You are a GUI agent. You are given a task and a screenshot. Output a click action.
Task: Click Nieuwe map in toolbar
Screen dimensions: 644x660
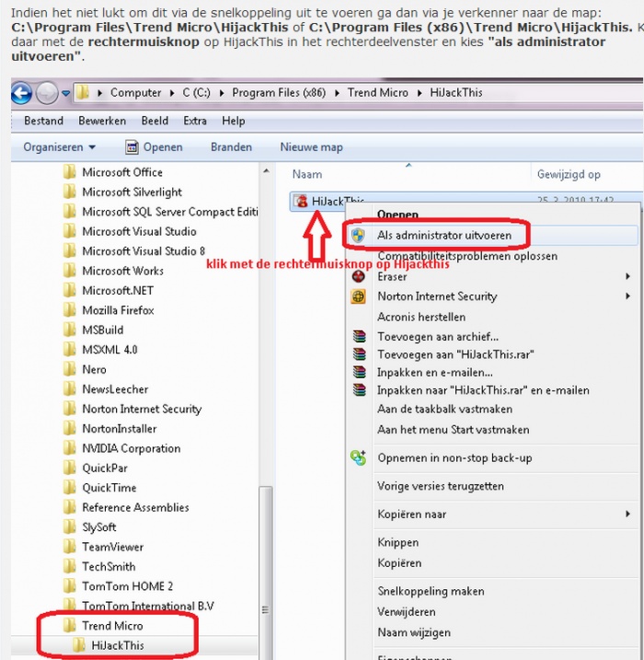pyautogui.click(x=311, y=147)
